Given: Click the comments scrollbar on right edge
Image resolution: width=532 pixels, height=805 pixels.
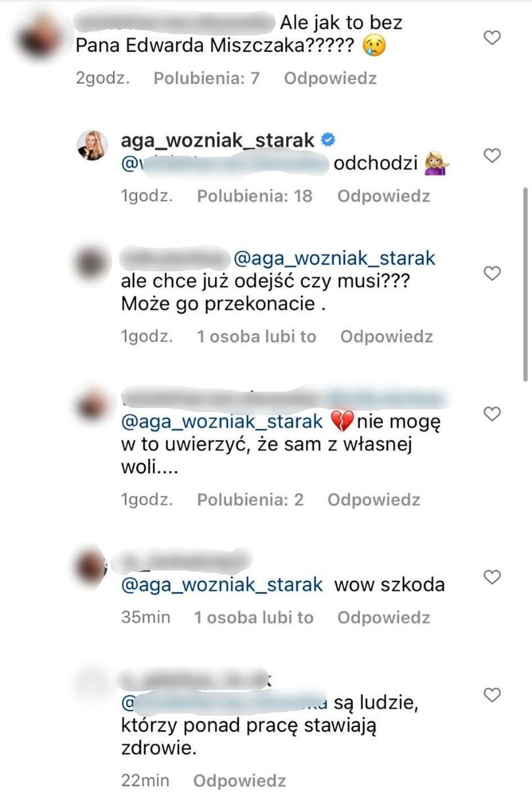Looking at the screenshot, I should tap(525, 283).
